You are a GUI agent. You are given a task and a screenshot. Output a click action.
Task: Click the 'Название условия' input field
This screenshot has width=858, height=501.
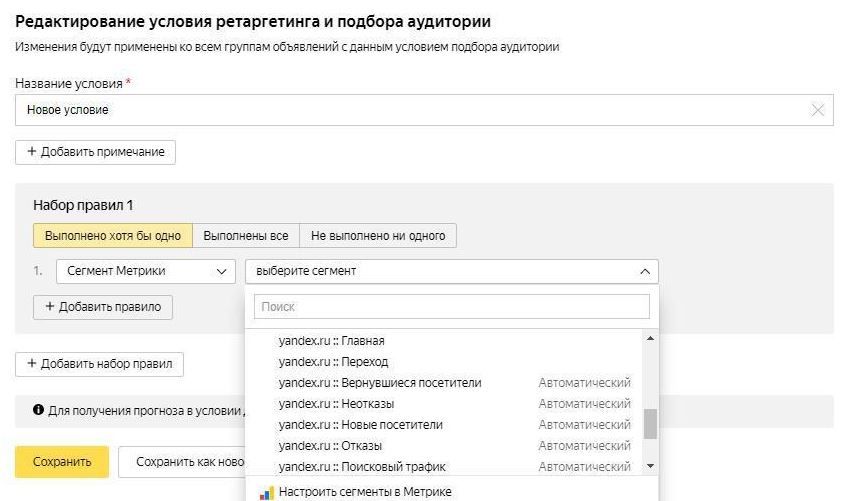[424, 110]
